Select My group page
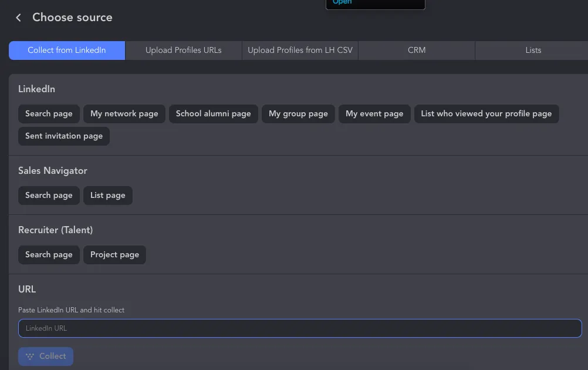 pos(298,114)
